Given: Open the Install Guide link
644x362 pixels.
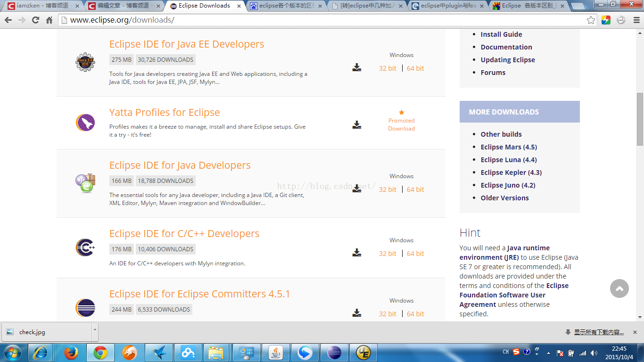Looking at the screenshot, I should click(501, 34).
